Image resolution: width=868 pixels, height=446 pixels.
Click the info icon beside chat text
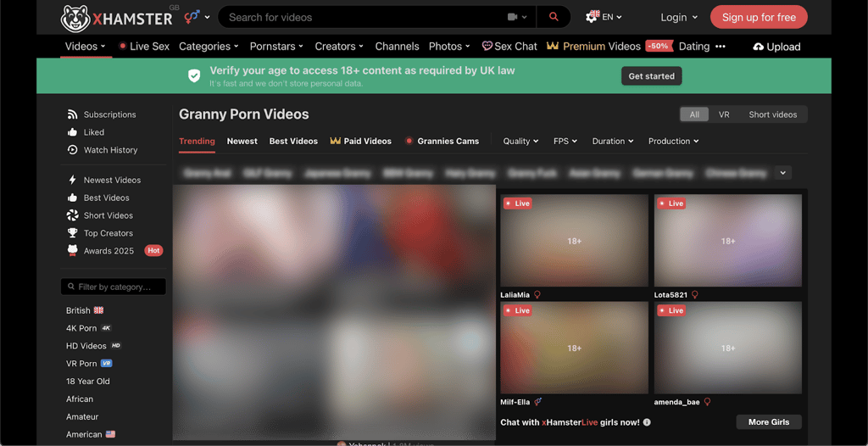coord(647,422)
